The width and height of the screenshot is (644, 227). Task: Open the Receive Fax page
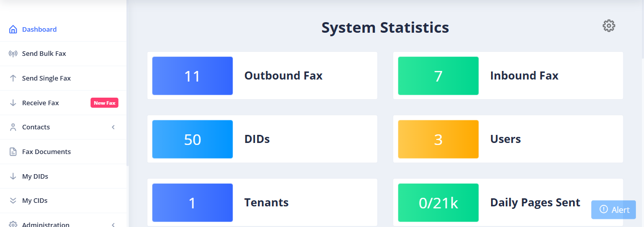[63, 103]
